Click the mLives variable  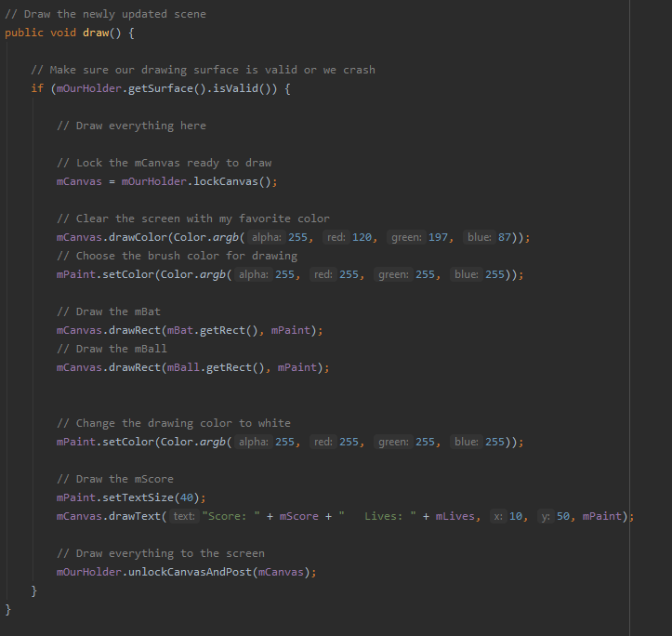pyautogui.click(x=455, y=516)
